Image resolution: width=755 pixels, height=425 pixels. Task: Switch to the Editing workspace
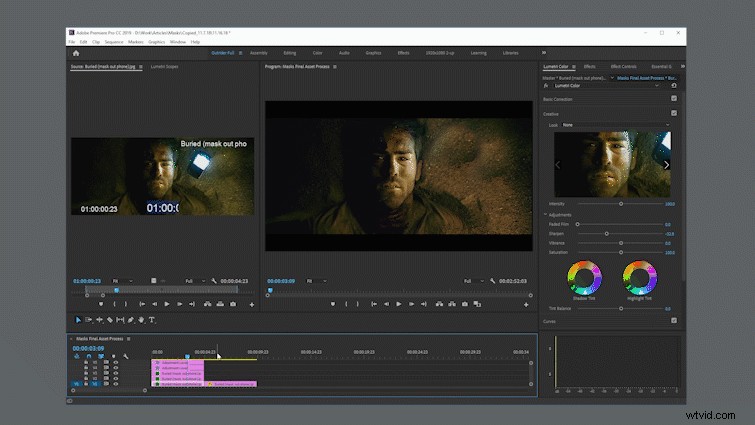[289, 53]
